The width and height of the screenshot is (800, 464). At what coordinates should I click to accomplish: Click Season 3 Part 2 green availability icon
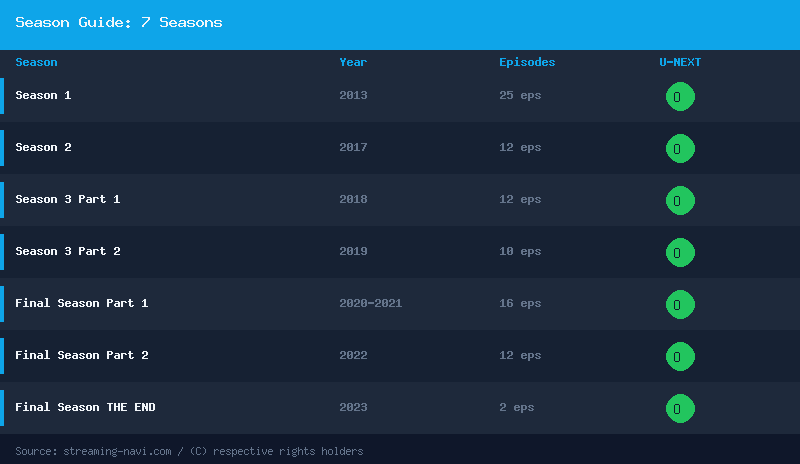(680, 253)
